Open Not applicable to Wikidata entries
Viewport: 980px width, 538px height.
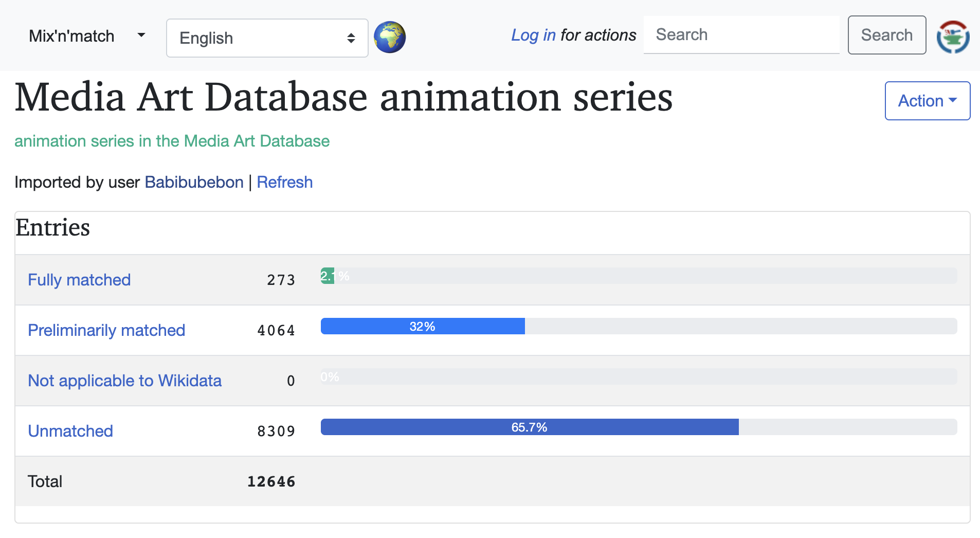coord(124,381)
